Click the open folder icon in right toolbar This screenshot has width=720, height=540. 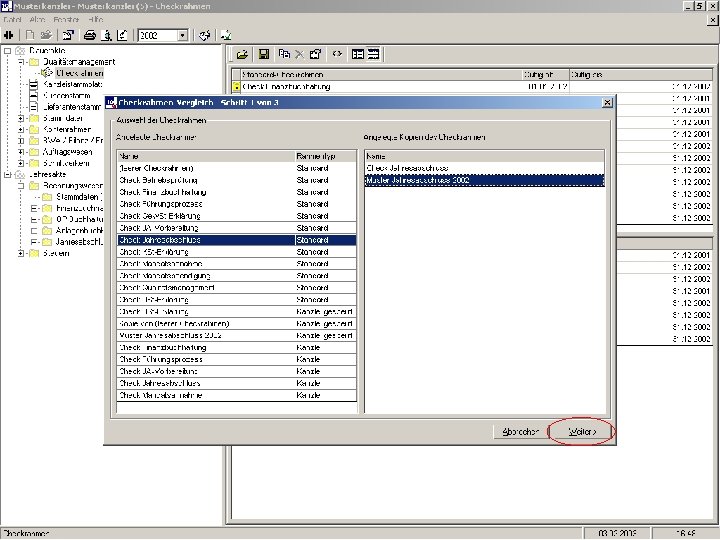pyautogui.click(x=242, y=54)
